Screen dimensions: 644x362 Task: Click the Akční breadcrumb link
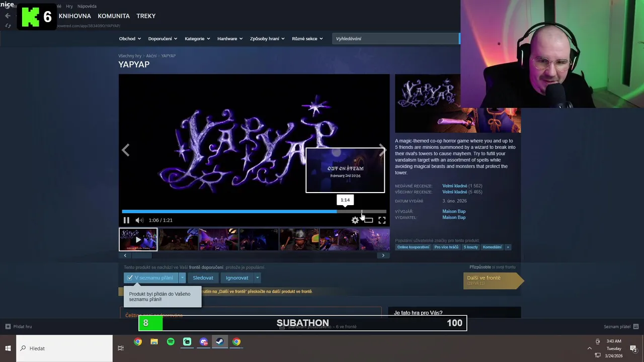click(151, 56)
